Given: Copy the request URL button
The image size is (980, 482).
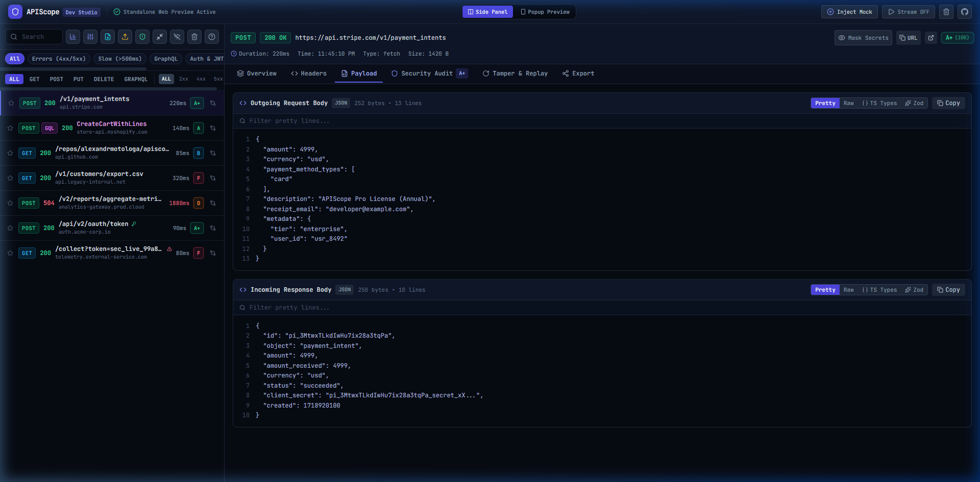Looking at the screenshot, I should pyautogui.click(x=909, y=38).
